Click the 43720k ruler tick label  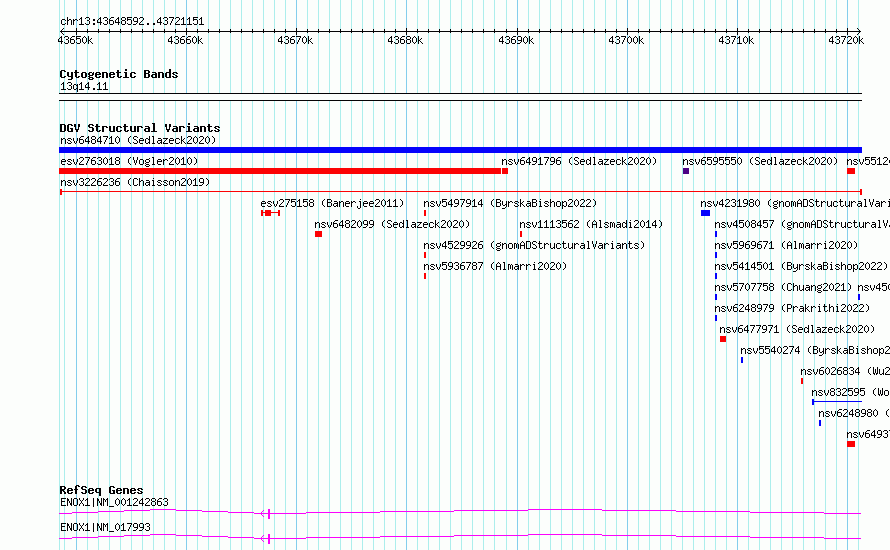846,40
